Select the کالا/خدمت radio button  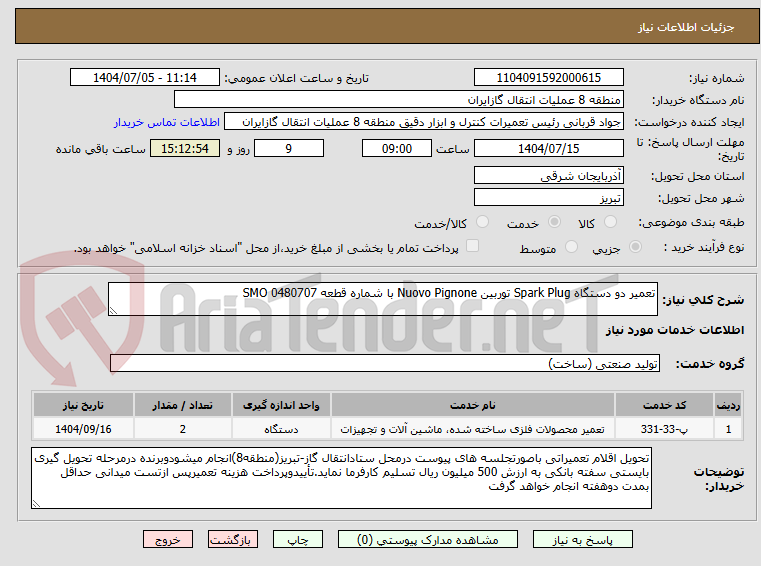[482, 222]
